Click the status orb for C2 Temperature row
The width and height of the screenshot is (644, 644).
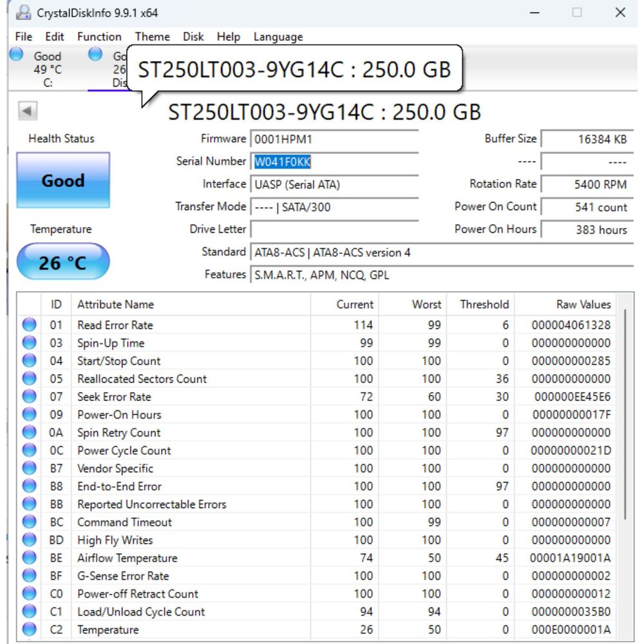click(x=29, y=629)
